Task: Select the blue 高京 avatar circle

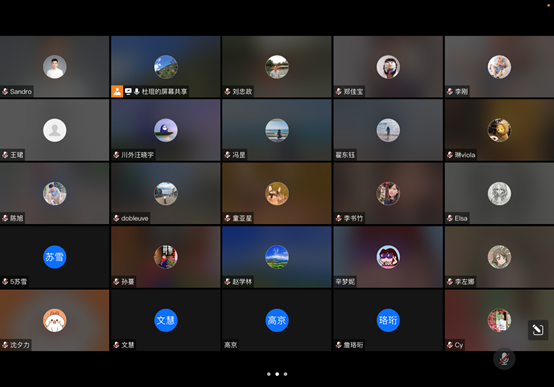Action: (277, 320)
